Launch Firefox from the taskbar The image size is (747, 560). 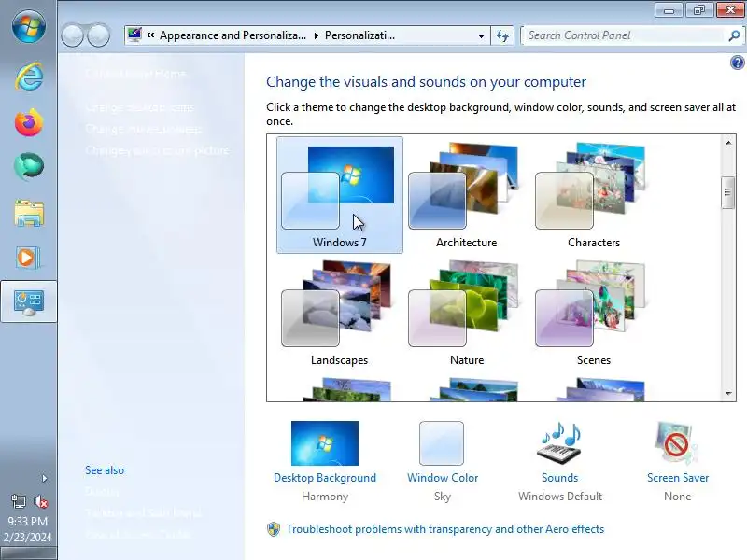[x=29, y=122]
